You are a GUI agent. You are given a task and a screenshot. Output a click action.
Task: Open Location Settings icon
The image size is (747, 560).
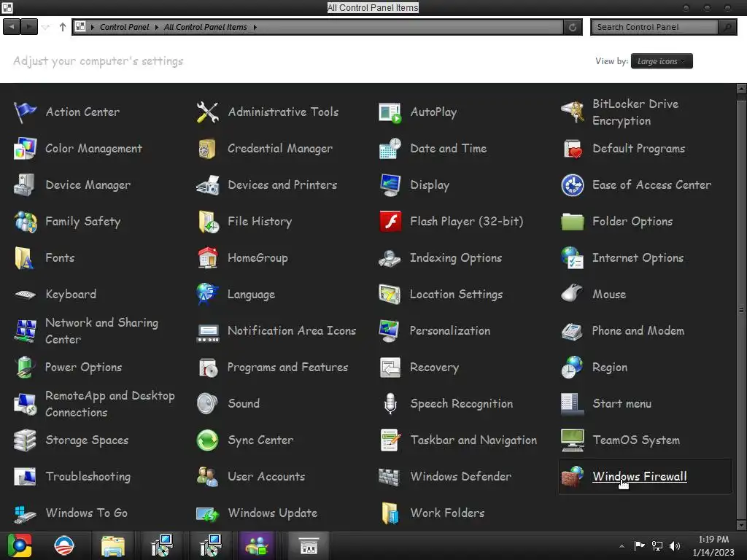pyautogui.click(x=390, y=295)
